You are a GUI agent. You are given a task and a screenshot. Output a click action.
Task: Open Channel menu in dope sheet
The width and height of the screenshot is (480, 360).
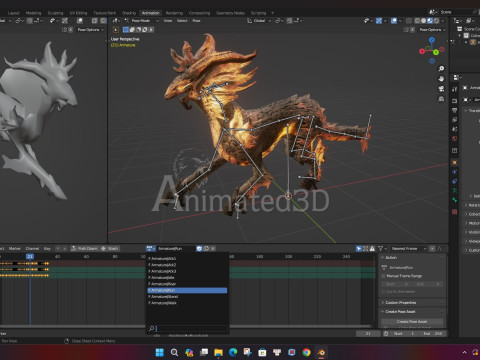pos(32,249)
